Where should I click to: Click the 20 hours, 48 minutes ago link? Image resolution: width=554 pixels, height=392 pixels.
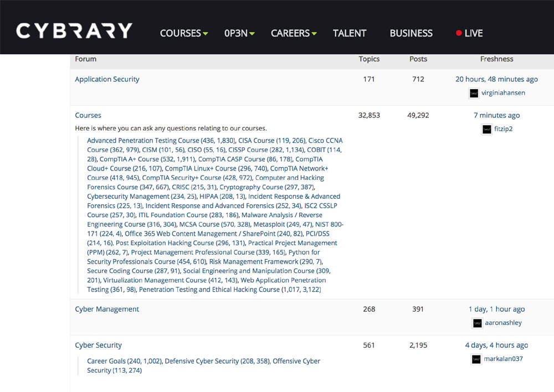coord(496,79)
